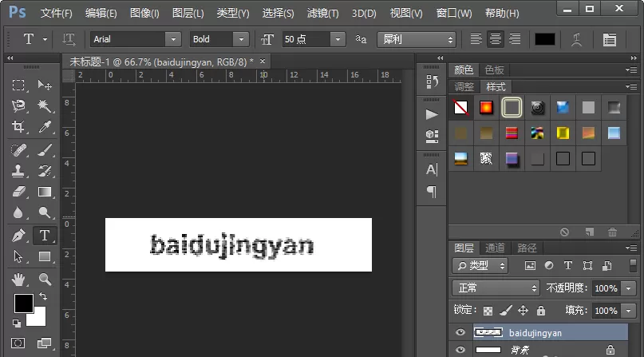Pick the Clone Stamp tool
The width and height of the screenshot is (644, 357).
click(x=18, y=170)
